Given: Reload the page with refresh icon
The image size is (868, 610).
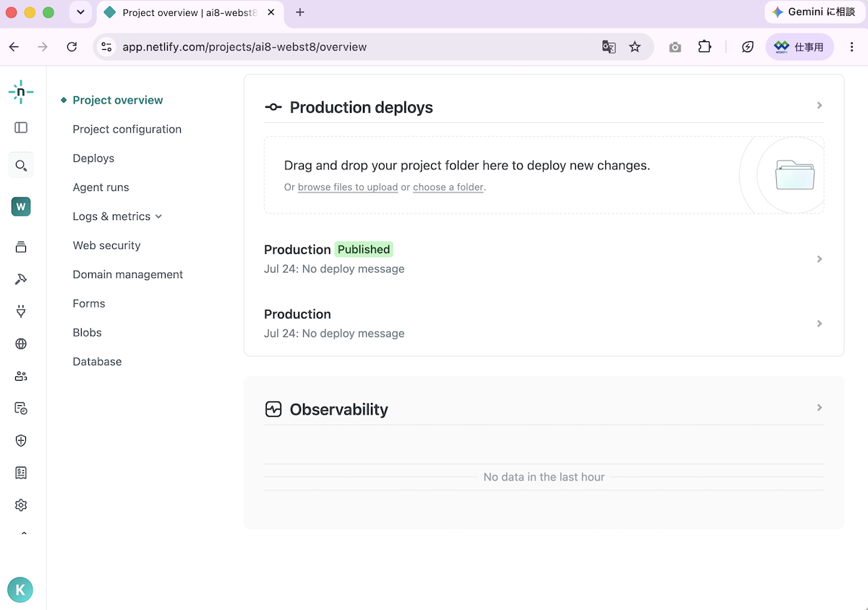Looking at the screenshot, I should [72, 47].
